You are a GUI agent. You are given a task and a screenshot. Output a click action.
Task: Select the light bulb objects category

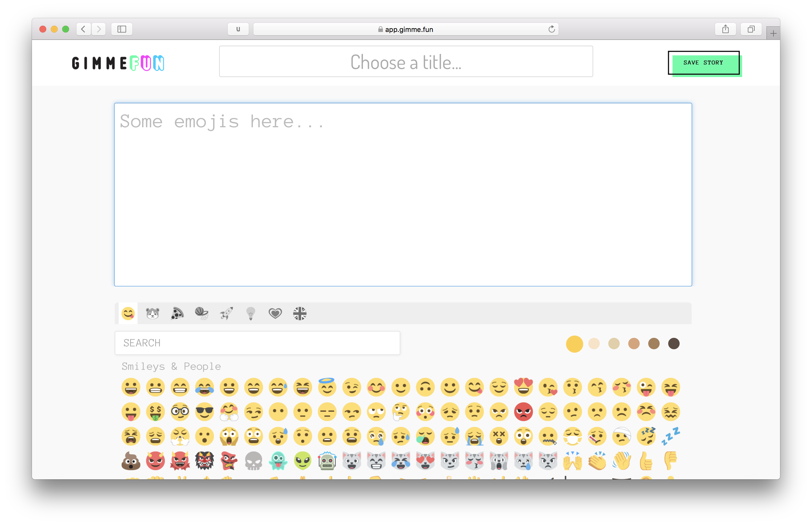click(251, 313)
